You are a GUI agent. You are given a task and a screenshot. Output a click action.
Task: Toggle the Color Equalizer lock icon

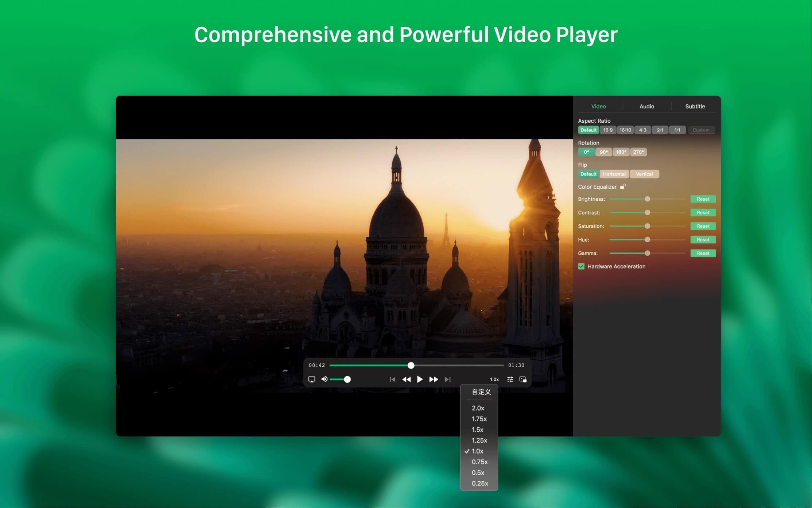pos(623,186)
